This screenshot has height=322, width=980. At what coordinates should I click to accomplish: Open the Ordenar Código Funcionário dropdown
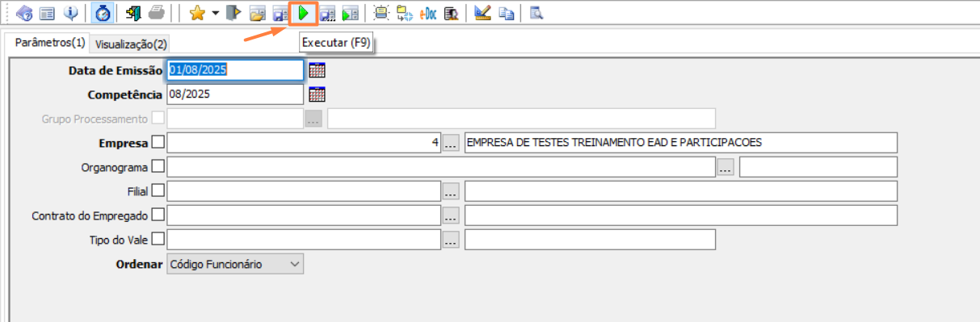235,264
